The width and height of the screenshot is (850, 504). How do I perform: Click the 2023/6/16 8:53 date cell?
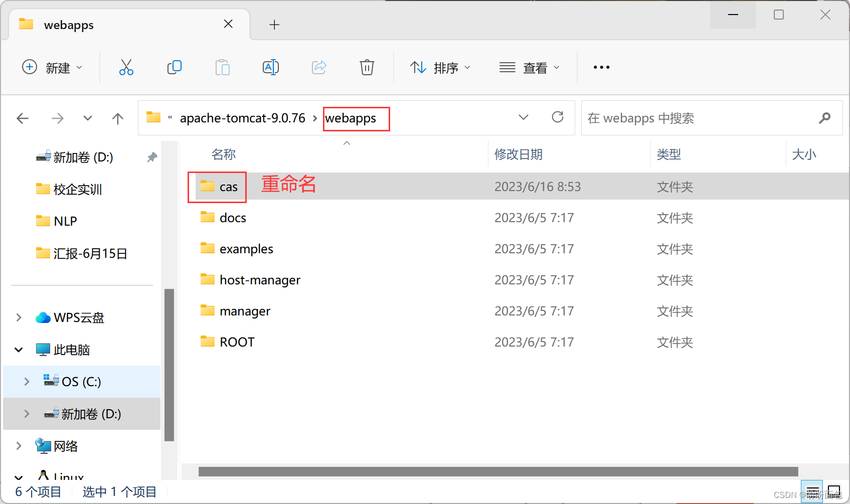537,187
